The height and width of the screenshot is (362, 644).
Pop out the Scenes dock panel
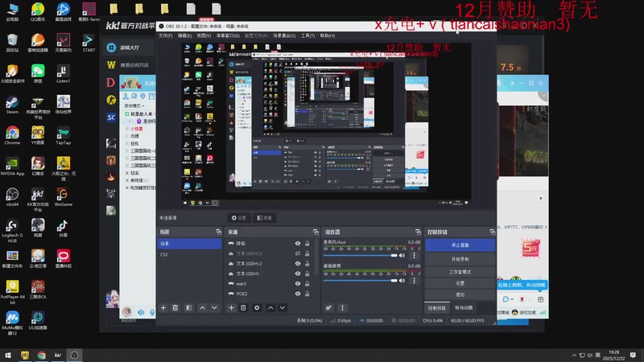click(x=218, y=232)
